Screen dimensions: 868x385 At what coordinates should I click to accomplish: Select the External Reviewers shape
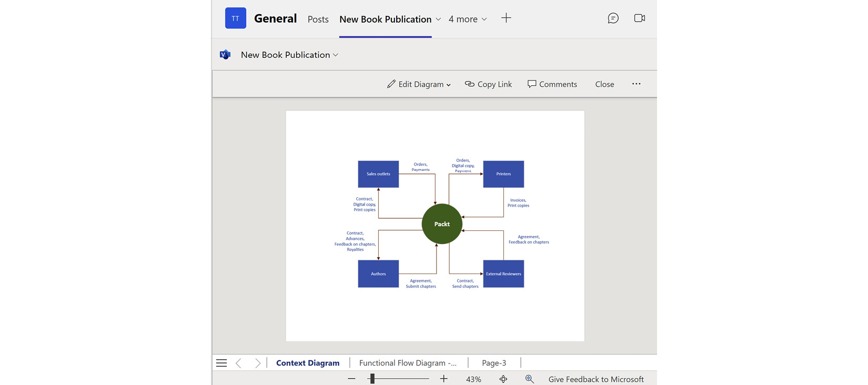click(x=503, y=273)
